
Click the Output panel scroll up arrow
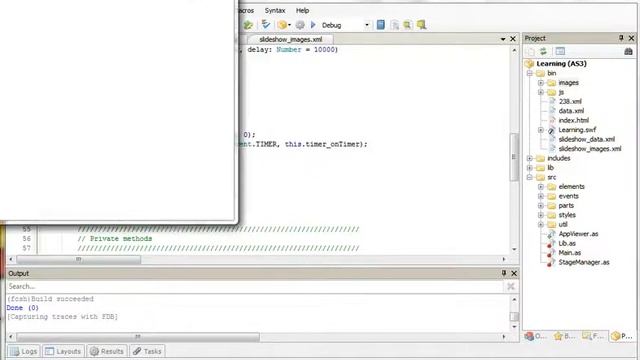tap(514, 300)
